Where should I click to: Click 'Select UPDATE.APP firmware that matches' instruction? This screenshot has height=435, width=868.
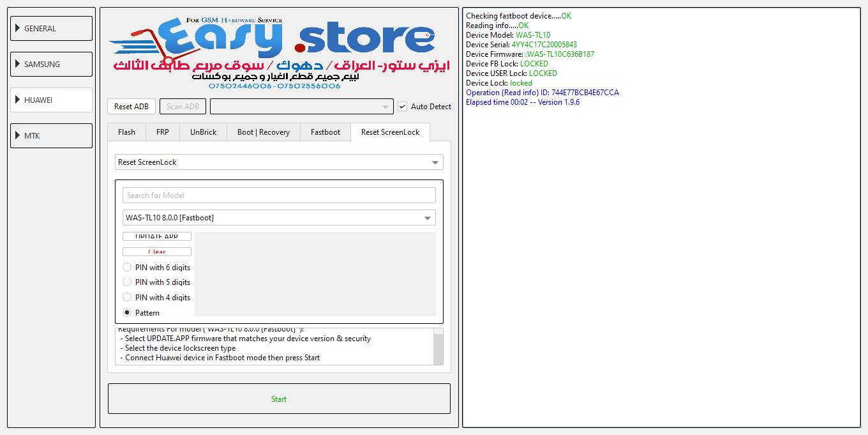pyautogui.click(x=245, y=339)
